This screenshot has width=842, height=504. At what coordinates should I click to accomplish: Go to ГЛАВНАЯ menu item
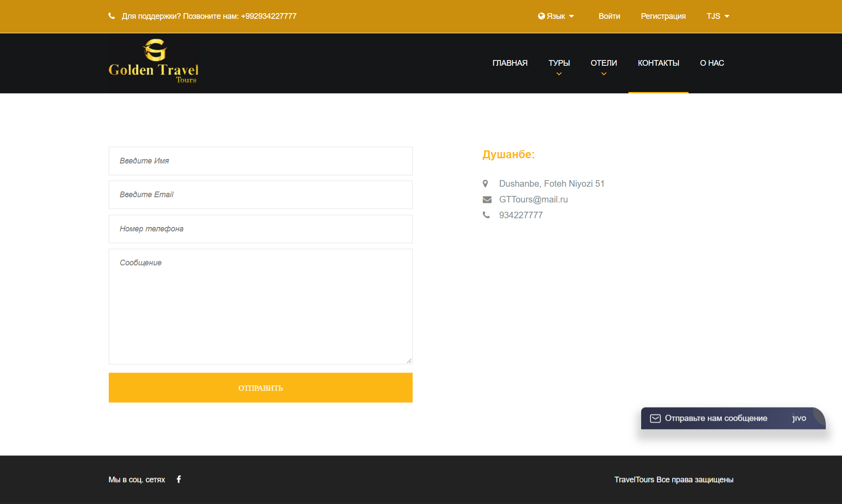(x=510, y=63)
